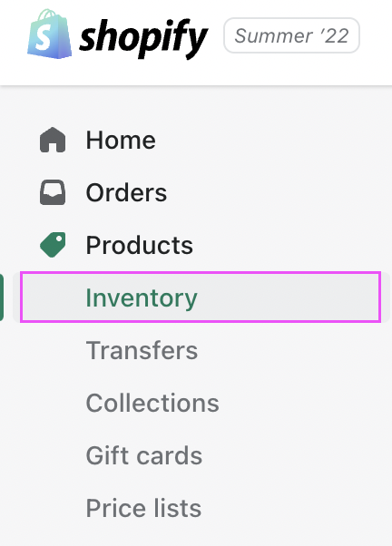392x546 pixels.
Task: Click the shopify wordmark text
Action: click(x=143, y=39)
